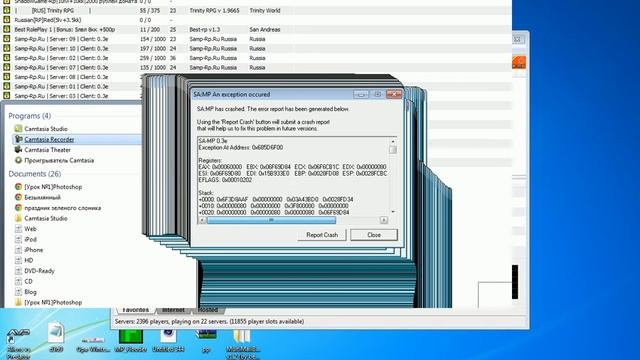The width and height of the screenshot is (640, 360).
Task: Expand the Documents (26) results header
Action: pyautogui.click(x=35, y=174)
